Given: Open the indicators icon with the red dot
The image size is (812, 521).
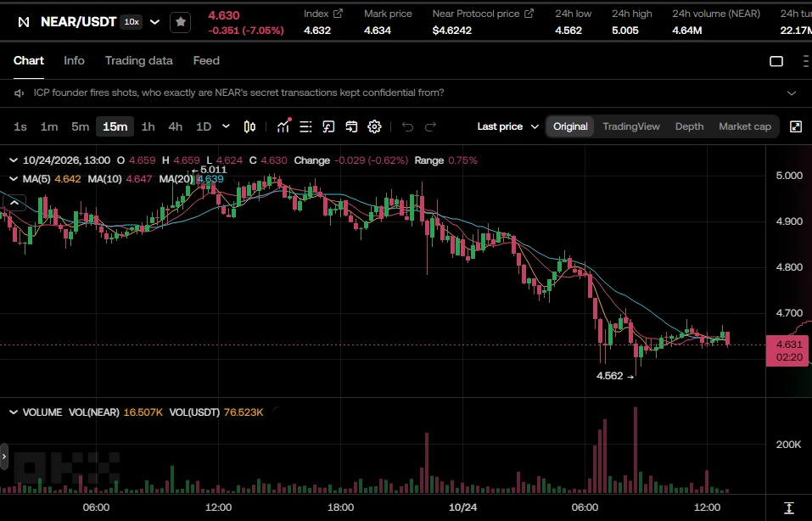Looking at the screenshot, I should click(x=283, y=126).
